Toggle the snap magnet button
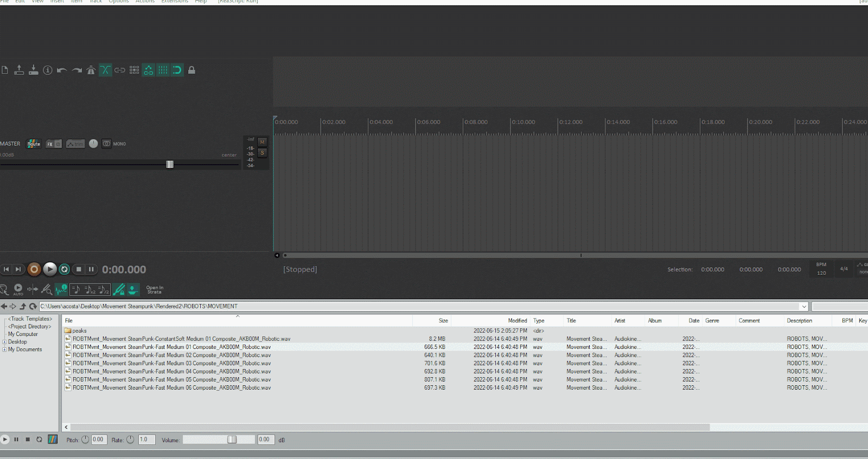 pyautogui.click(x=177, y=70)
